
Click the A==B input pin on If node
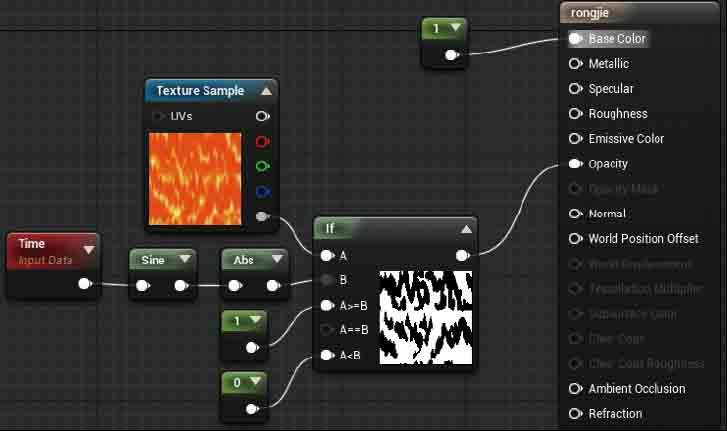tap(327, 330)
